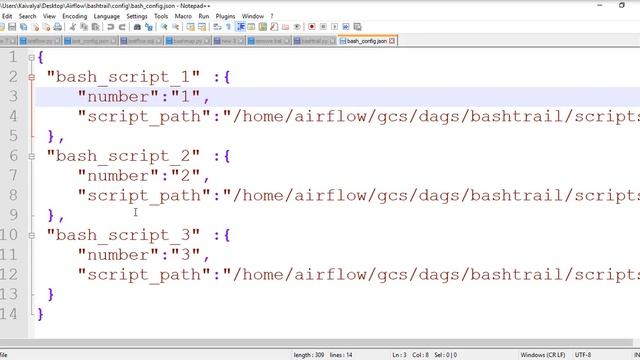
Task: Open the Settings menu
Action: tap(137, 16)
